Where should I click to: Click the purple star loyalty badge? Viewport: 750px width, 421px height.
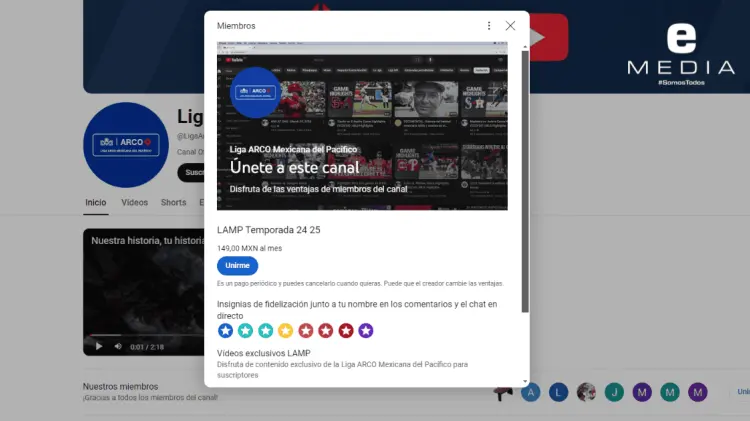click(366, 331)
